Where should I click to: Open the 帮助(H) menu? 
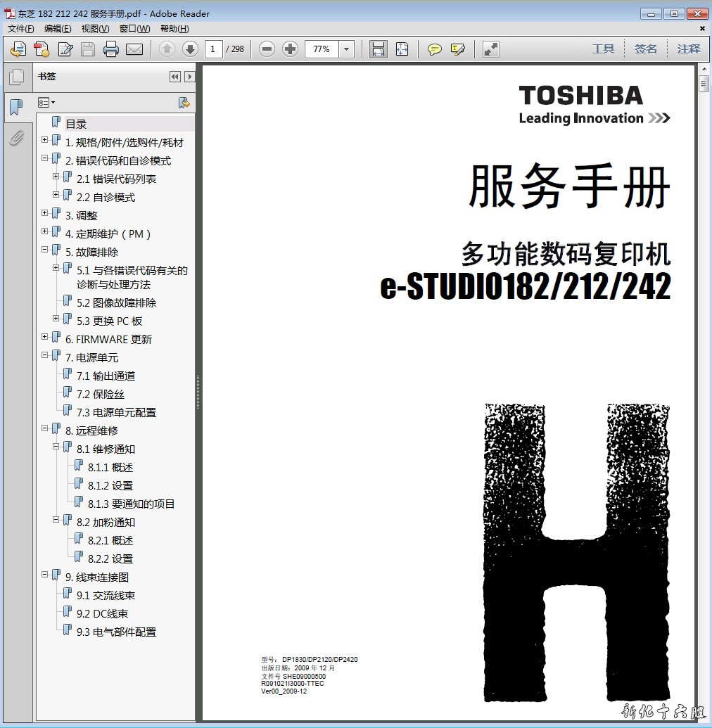click(174, 29)
